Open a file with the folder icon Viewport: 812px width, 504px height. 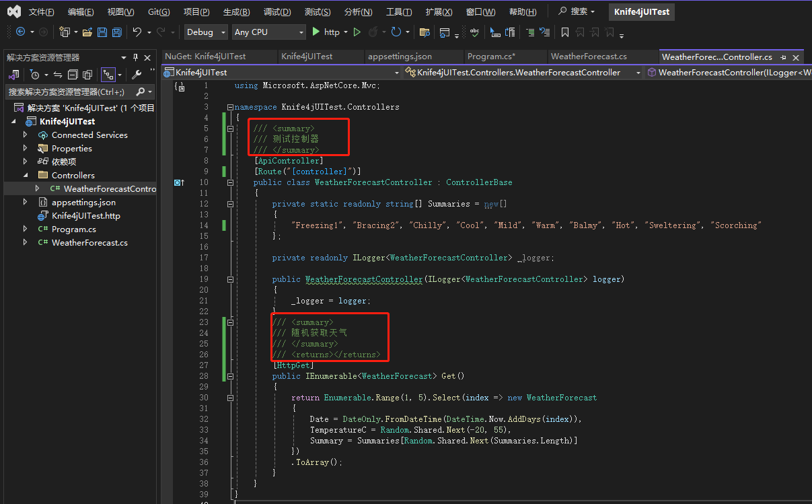click(x=87, y=32)
